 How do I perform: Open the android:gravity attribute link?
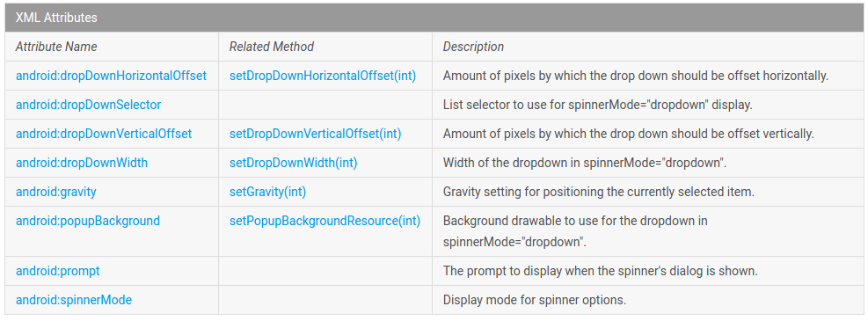click(56, 192)
